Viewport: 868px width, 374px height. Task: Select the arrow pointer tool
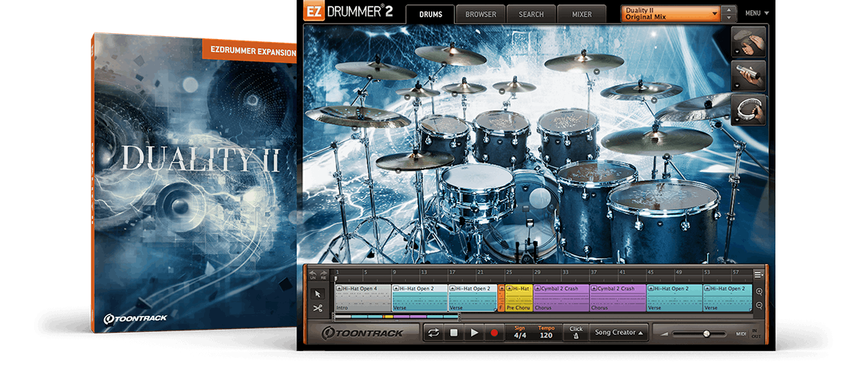pos(318,294)
